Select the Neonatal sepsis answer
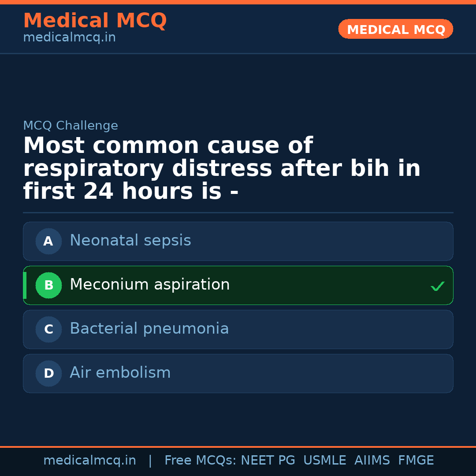Image resolution: width=476 pixels, height=476 pixels. [130, 241]
